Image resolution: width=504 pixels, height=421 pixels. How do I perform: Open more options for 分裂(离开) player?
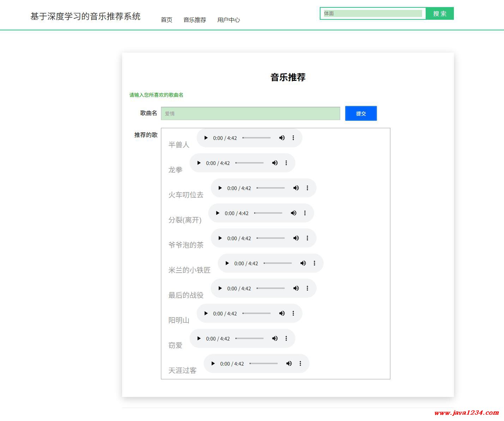305,213
